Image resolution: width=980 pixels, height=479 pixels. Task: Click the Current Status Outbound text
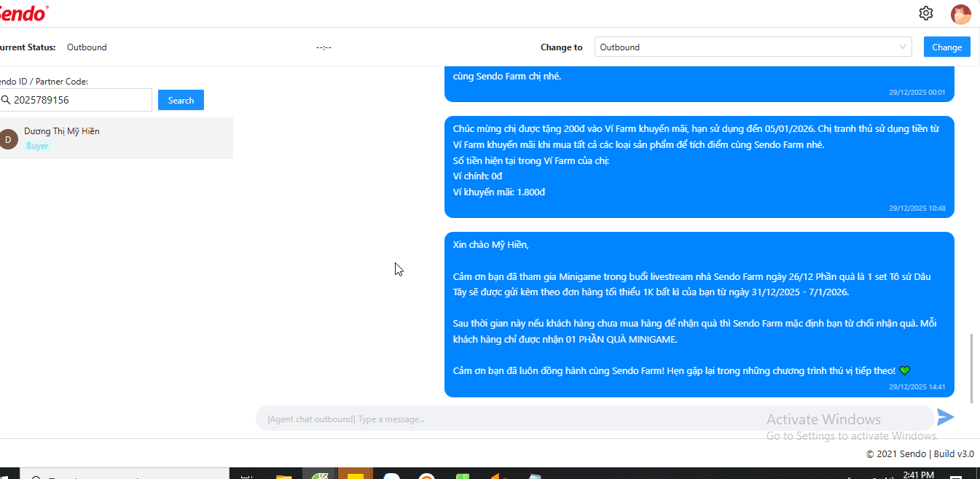click(x=87, y=47)
